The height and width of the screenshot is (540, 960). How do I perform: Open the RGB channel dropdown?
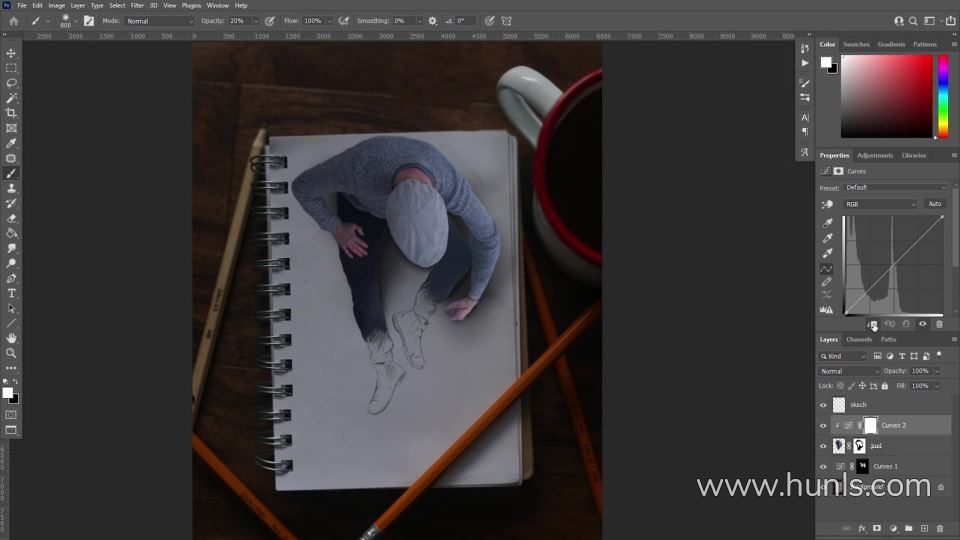(x=880, y=204)
